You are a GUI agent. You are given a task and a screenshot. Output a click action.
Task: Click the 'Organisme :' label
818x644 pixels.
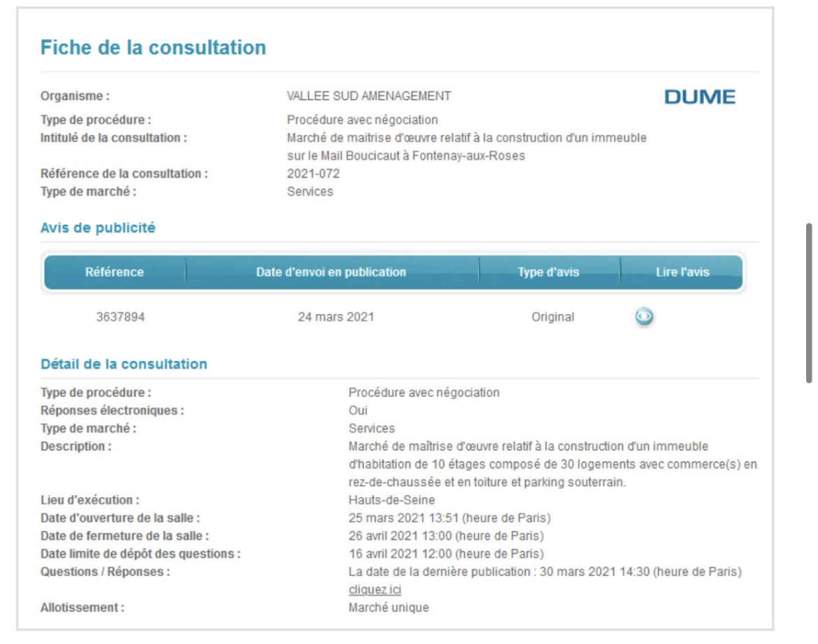pos(75,96)
